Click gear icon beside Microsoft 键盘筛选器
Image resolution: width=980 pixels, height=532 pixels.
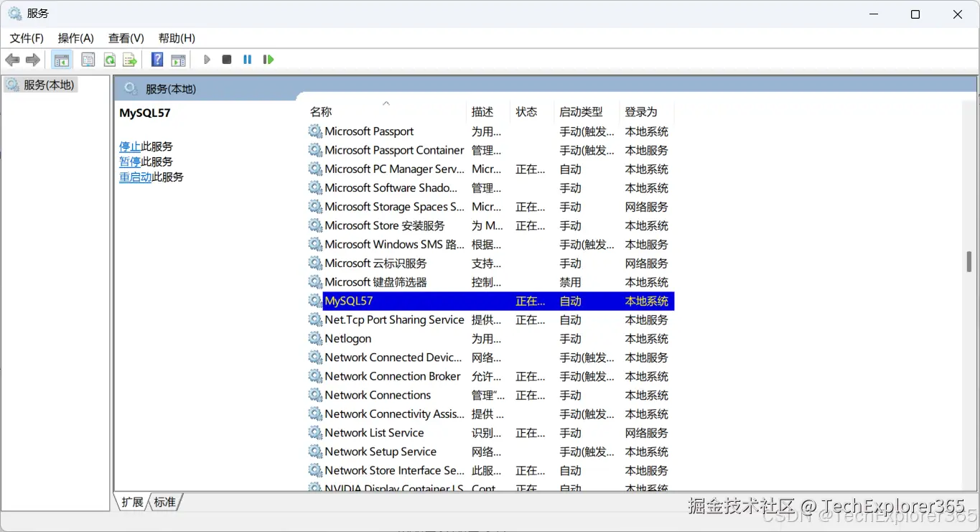click(x=315, y=282)
